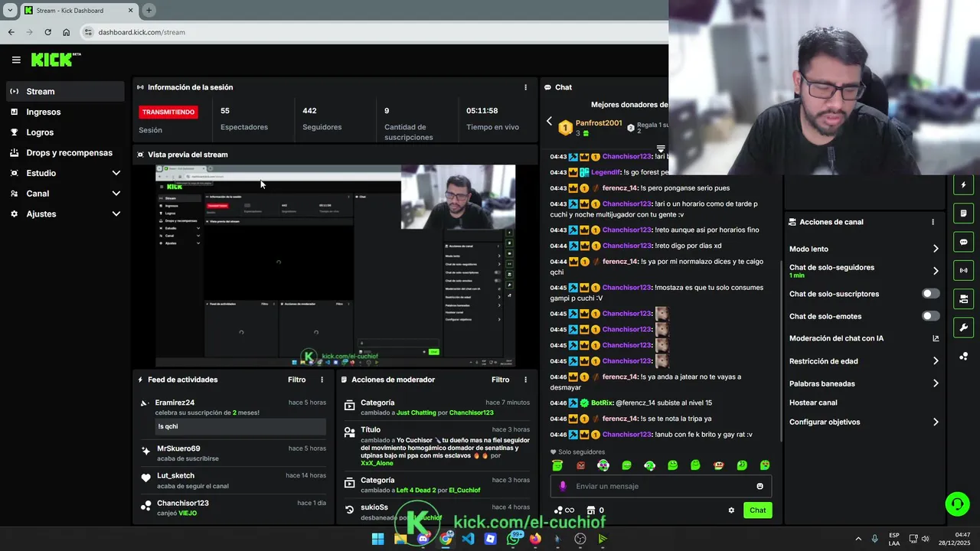This screenshot has height=551, width=980.
Task: Open Acciones de moderador options menu
Action: [x=525, y=380]
